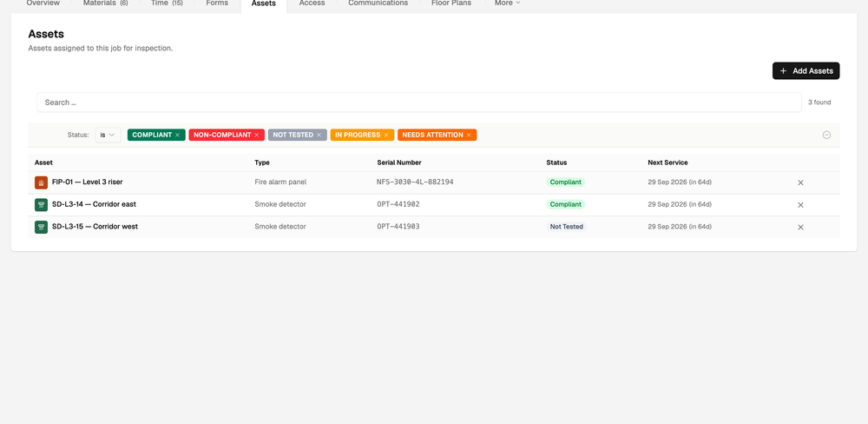
Task: Click the fire alarm panel icon for FIP-01
Action: click(41, 182)
